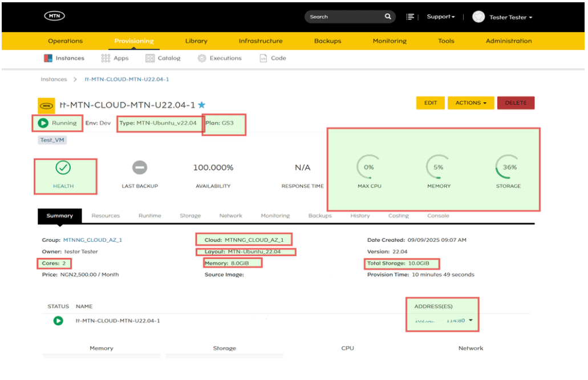This screenshot has height=380, width=588.
Task: Click the Memory 5% gauge
Action: coord(438,167)
